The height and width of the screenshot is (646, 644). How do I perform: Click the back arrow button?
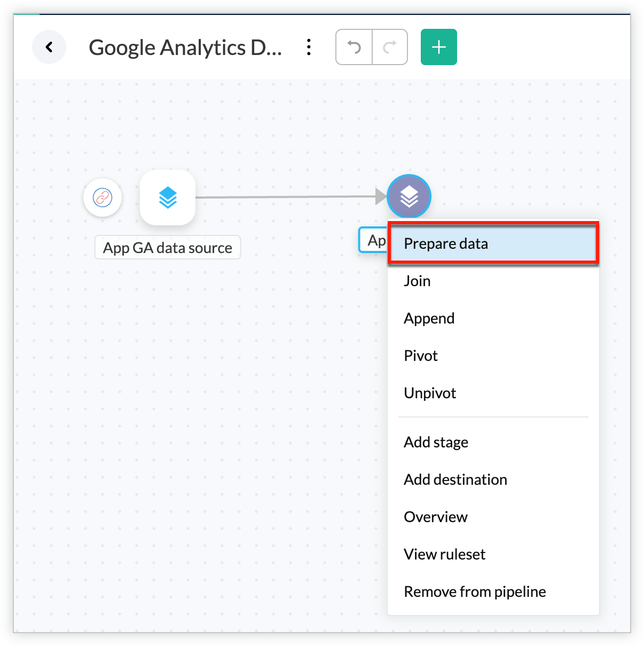click(x=49, y=48)
